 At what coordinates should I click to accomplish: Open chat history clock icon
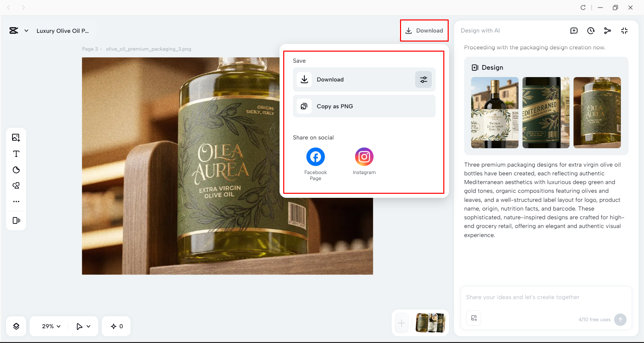591,31
